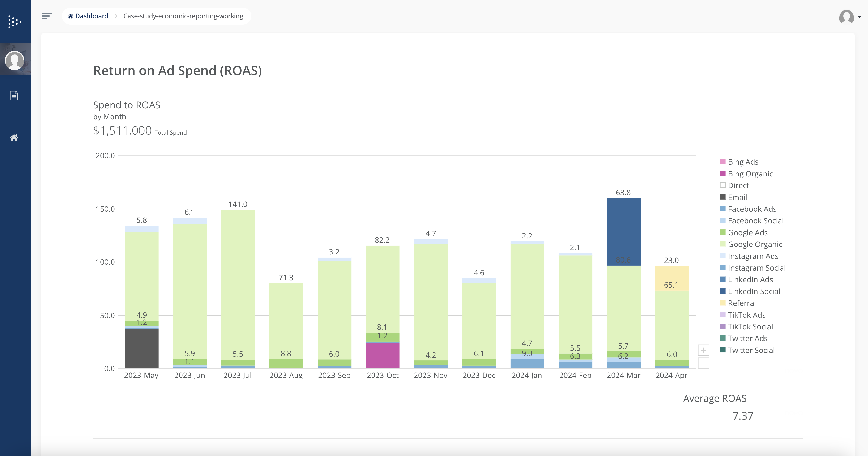Click the Return on Ad Spend (ROAS) heading
Image resolution: width=868 pixels, height=456 pixels.
pyautogui.click(x=177, y=71)
